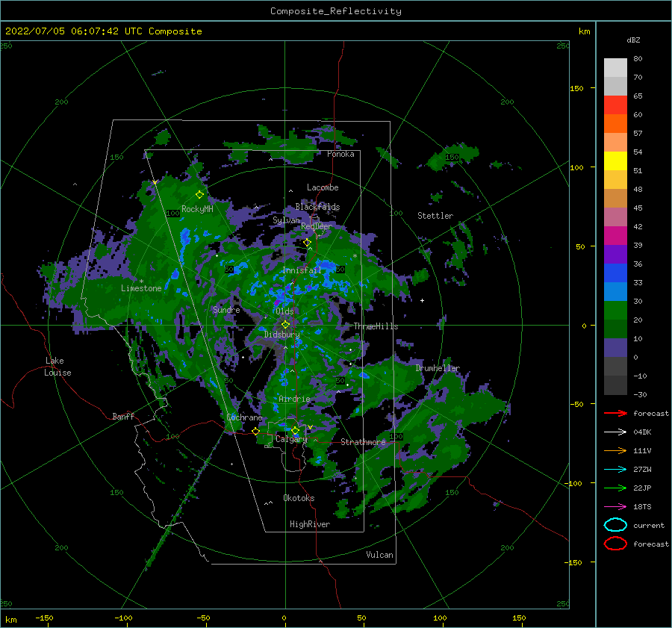Click yellow diamond marker above Calgary label

coord(295,430)
